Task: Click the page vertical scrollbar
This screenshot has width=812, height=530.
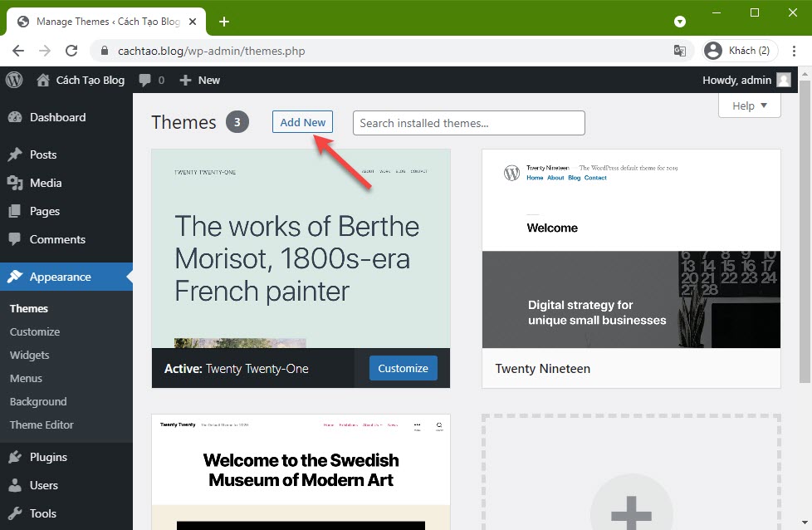Action: point(805,232)
